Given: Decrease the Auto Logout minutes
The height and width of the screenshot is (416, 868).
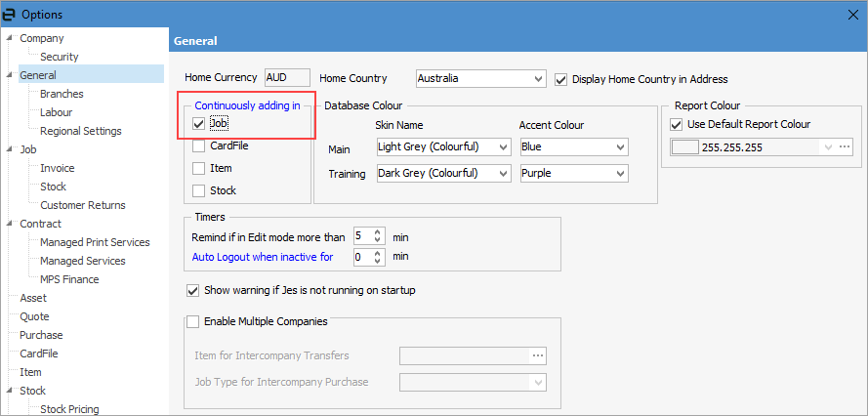Looking at the screenshot, I should tap(379, 261).
